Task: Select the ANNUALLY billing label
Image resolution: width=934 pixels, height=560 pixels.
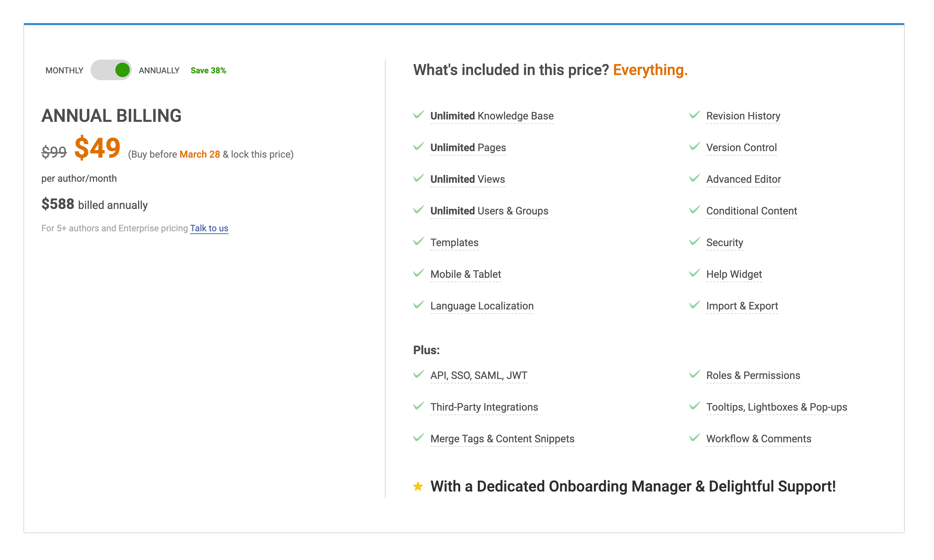Action: coord(159,71)
